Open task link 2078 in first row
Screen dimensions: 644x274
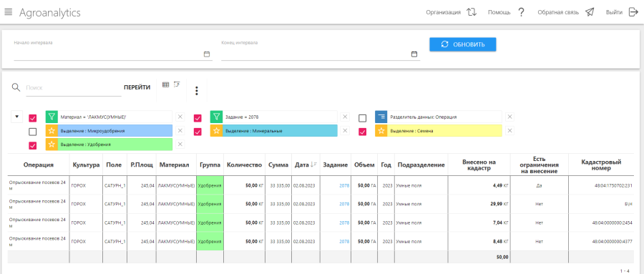click(x=344, y=186)
